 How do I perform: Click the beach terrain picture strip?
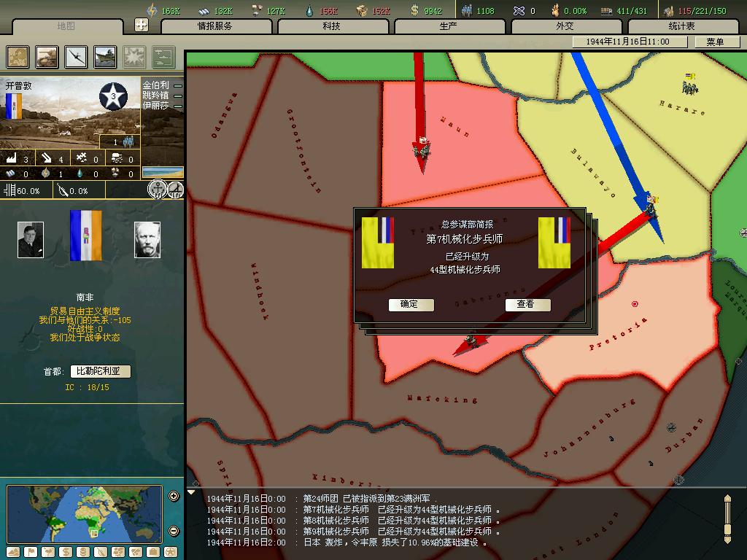pos(163,172)
